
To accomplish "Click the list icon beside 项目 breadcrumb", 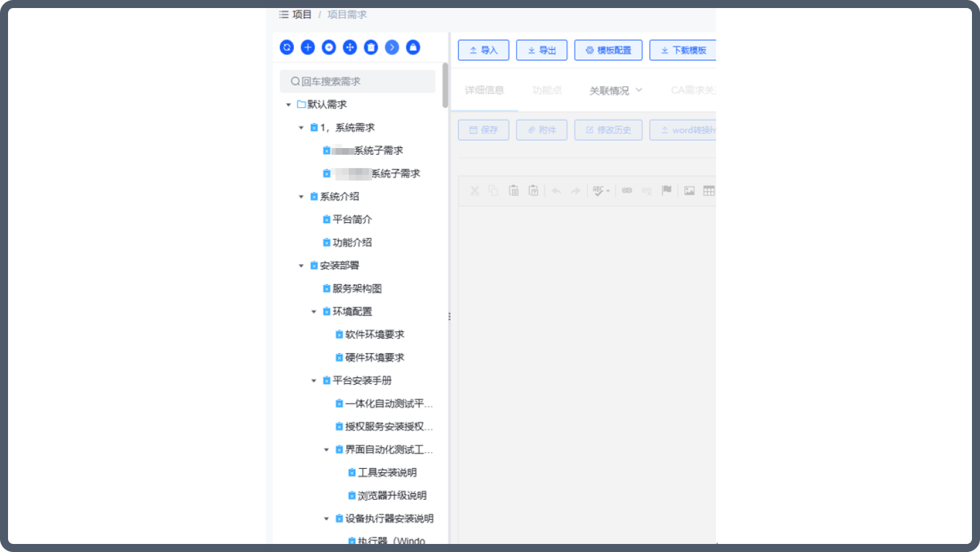I will tap(284, 14).
